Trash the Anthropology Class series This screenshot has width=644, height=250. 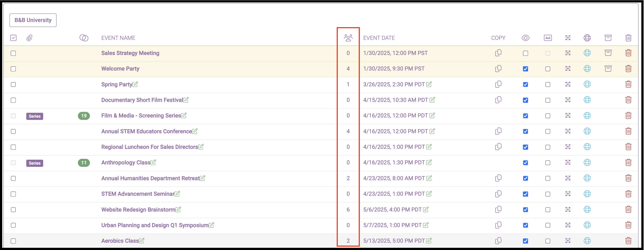pyautogui.click(x=628, y=163)
